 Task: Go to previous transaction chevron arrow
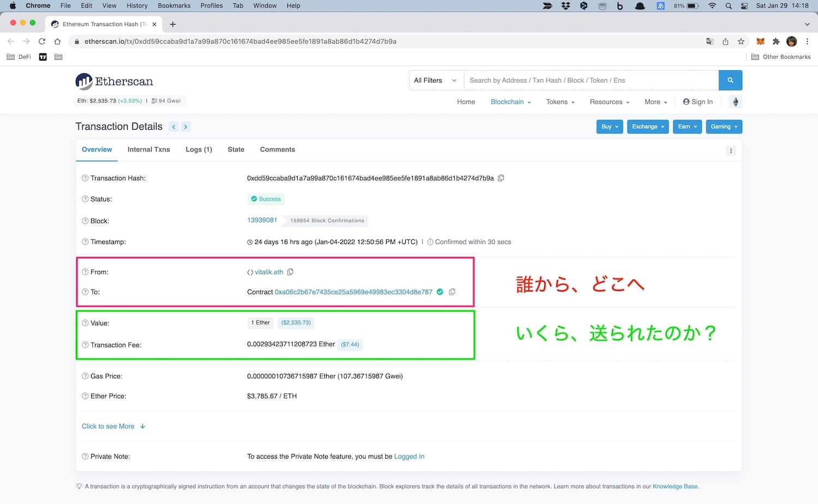tap(173, 127)
